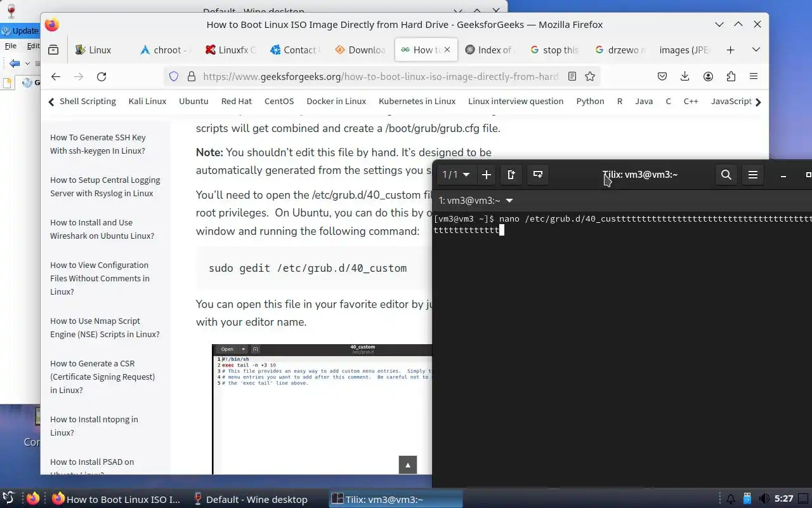
Task: Open the Python topic link
Action: (590, 101)
